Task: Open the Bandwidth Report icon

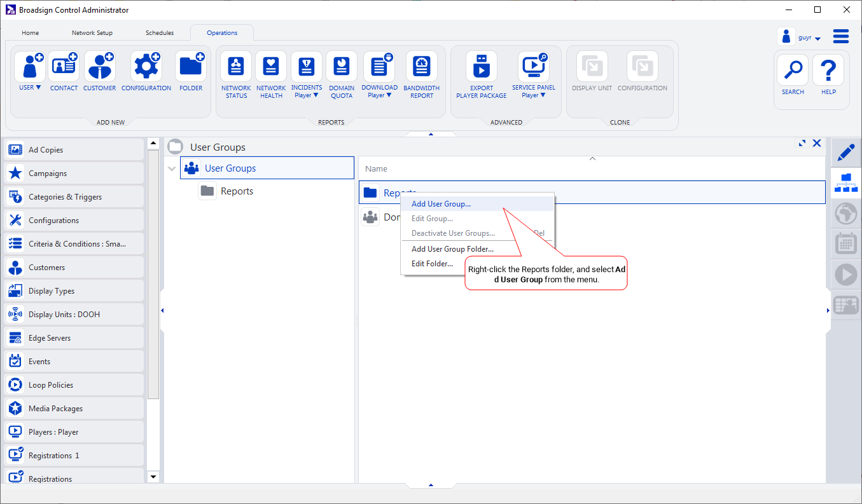Action: coord(421,67)
